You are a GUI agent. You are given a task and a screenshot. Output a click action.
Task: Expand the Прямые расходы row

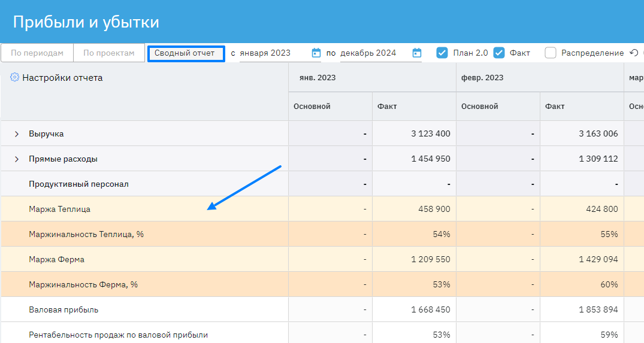point(17,159)
